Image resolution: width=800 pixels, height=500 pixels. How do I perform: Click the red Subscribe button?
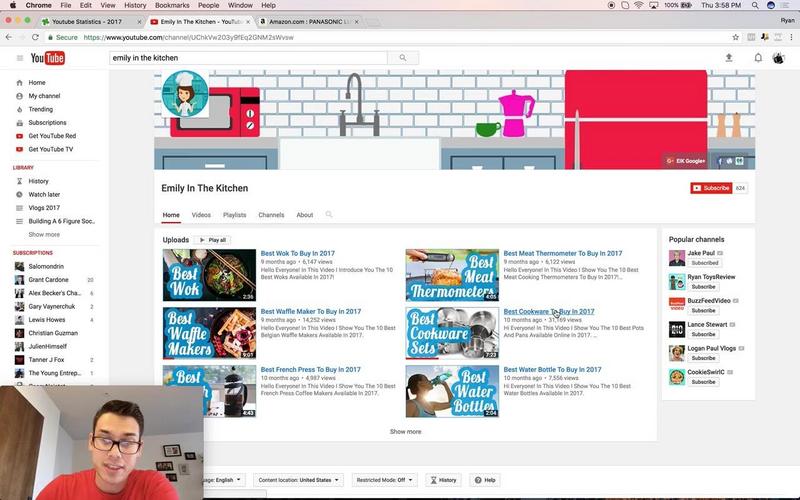[711, 188]
